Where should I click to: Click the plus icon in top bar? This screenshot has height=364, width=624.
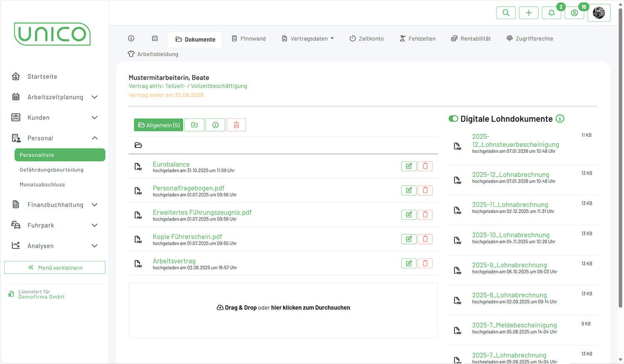[528, 13]
